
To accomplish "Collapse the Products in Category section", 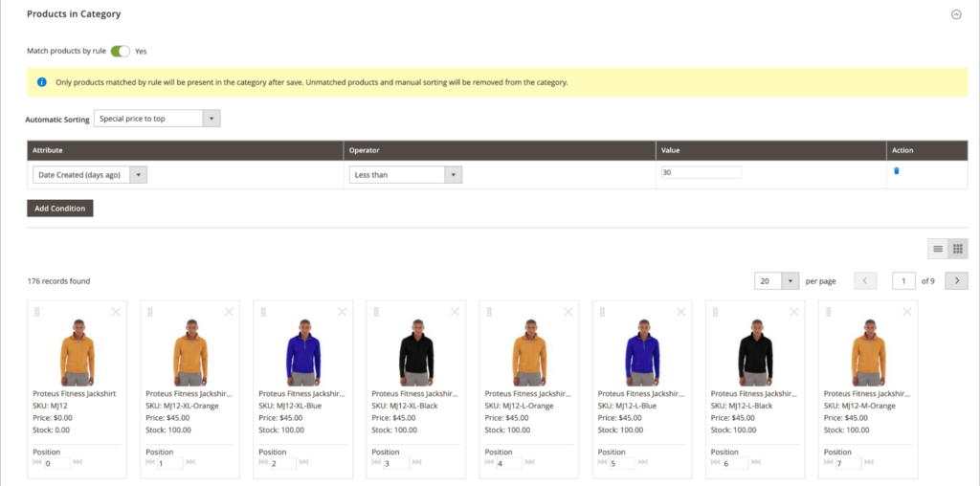I will [955, 15].
